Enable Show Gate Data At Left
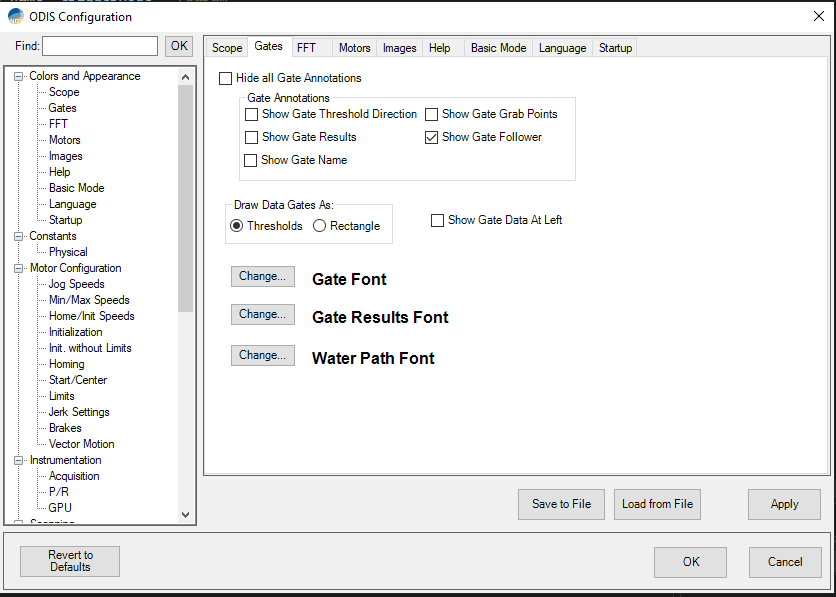 point(438,220)
